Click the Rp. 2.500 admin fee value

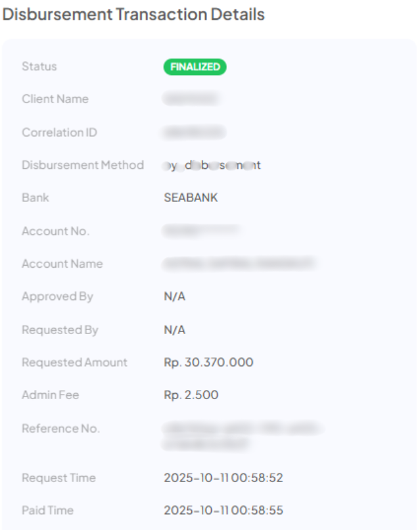point(191,395)
